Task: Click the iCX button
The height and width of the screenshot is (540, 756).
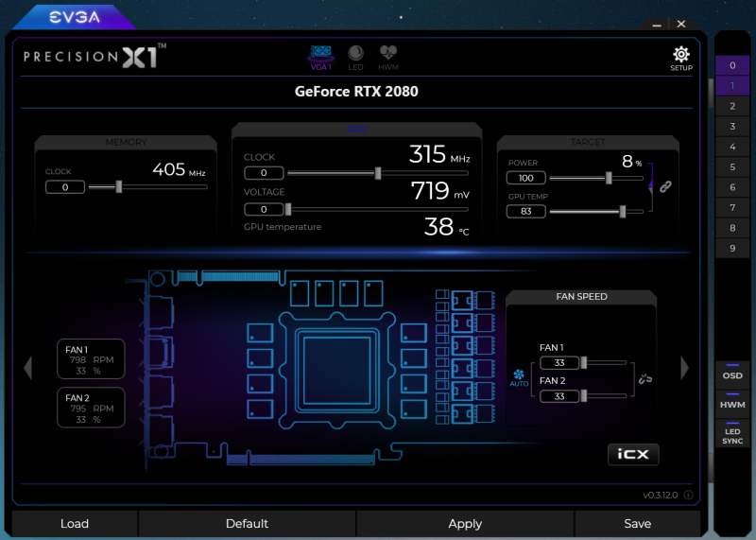Action: (x=633, y=454)
